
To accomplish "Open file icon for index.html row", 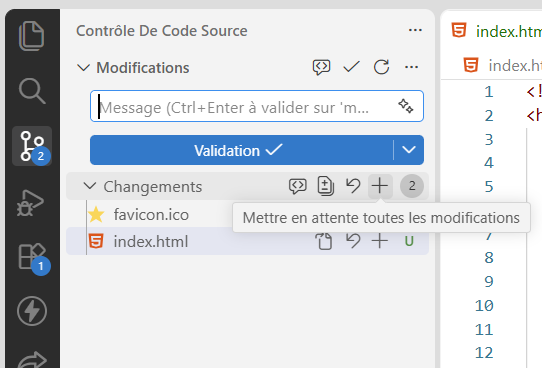I will click(x=324, y=241).
